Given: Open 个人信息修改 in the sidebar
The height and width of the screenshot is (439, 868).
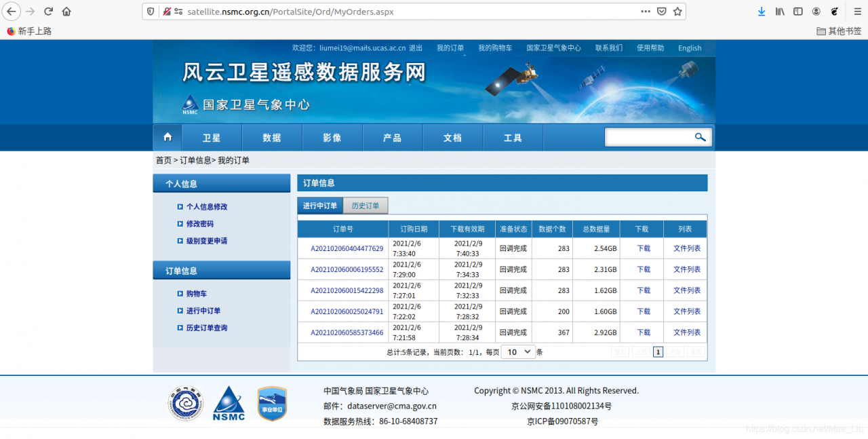Looking at the screenshot, I should (x=207, y=207).
